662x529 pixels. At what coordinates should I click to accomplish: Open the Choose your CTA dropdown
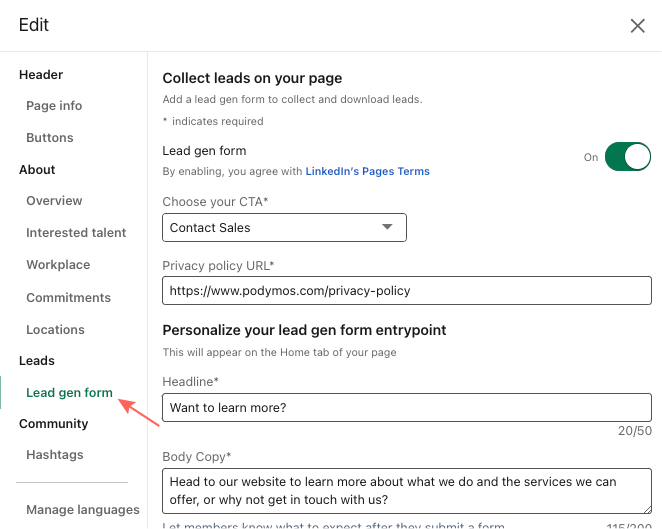tap(284, 228)
